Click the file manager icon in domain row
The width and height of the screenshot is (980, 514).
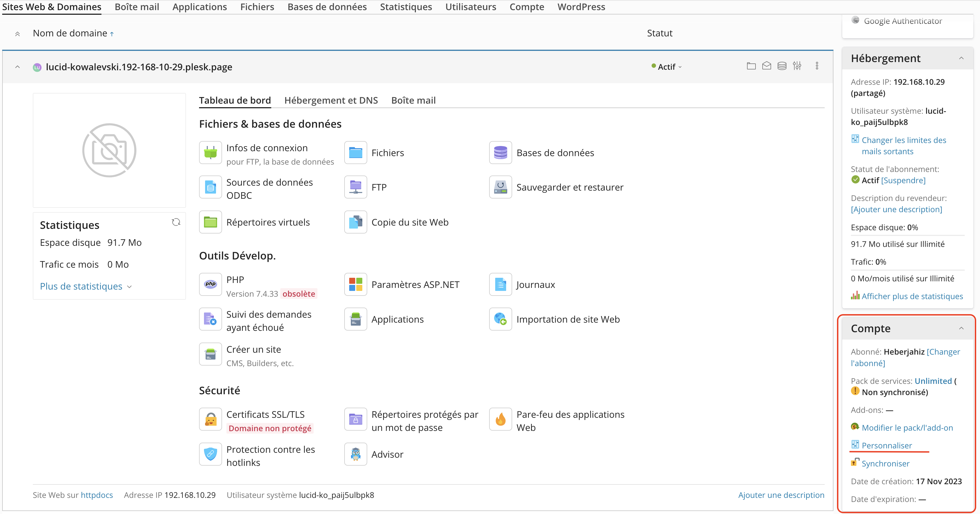click(751, 66)
